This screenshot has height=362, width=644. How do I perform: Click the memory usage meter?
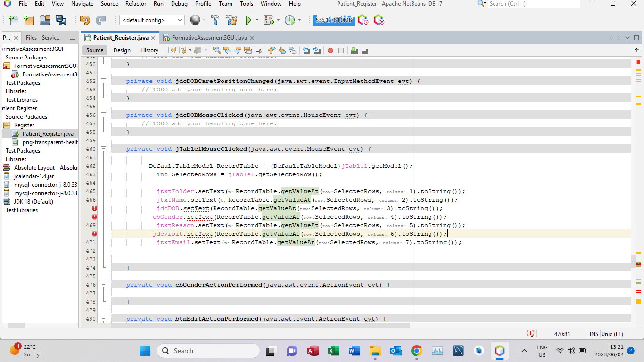(x=333, y=20)
